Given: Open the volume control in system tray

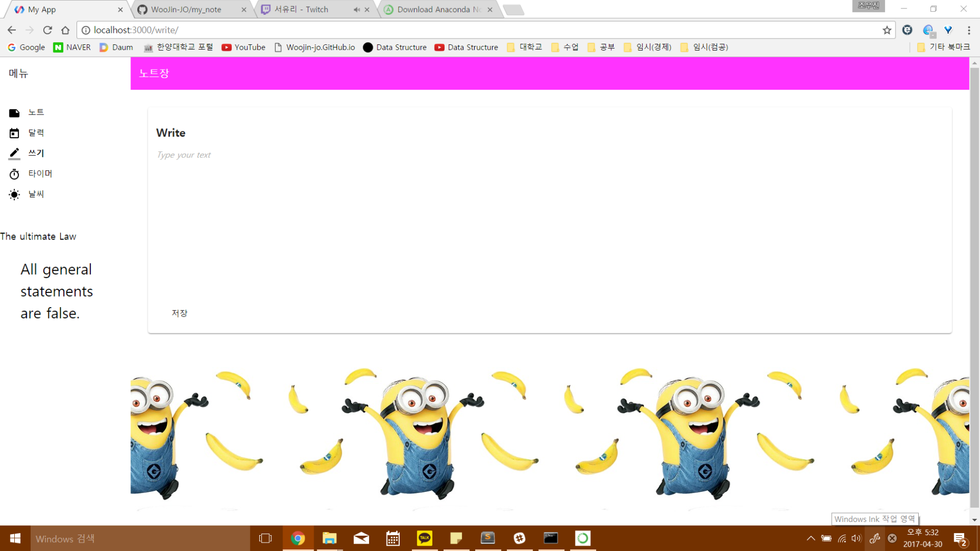Looking at the screenshot, I should [856, 538].
